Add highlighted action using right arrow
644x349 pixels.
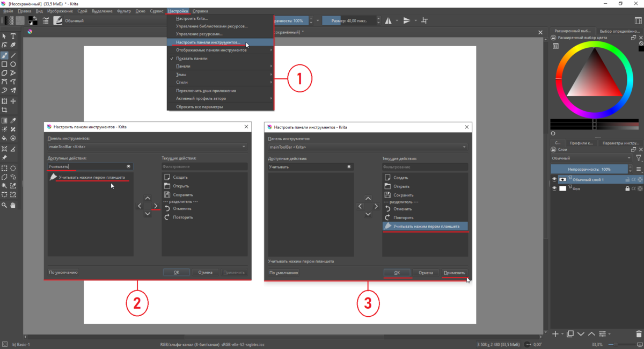pos(156,206)
